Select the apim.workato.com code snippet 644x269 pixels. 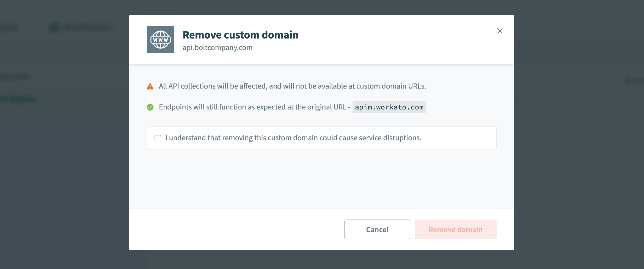[389, 107]
